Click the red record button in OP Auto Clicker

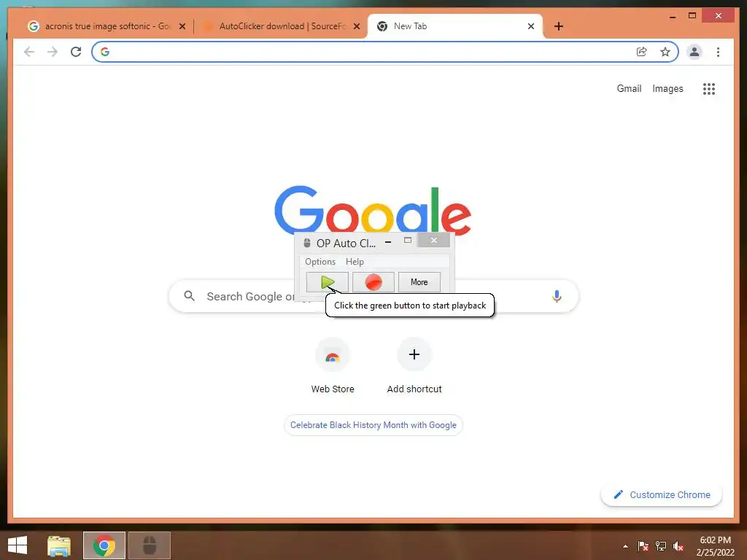[373, 282]
